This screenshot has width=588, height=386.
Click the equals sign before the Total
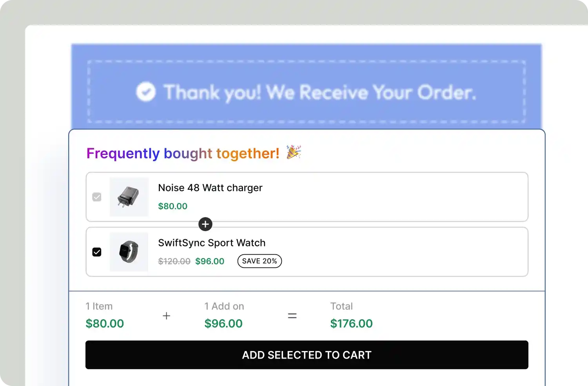click(x=292, y=316)
